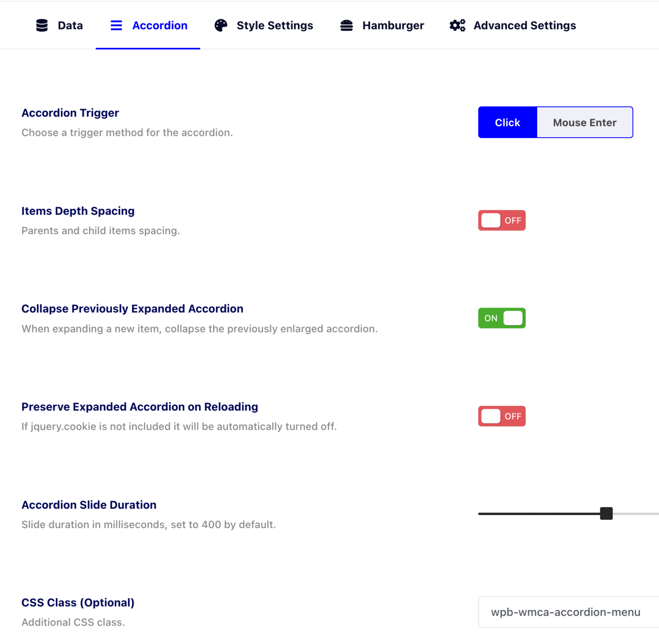This screenshot has width=659, height=644.
Task: Enable Items Depth Spacing toggle
Action: point(502,221)
